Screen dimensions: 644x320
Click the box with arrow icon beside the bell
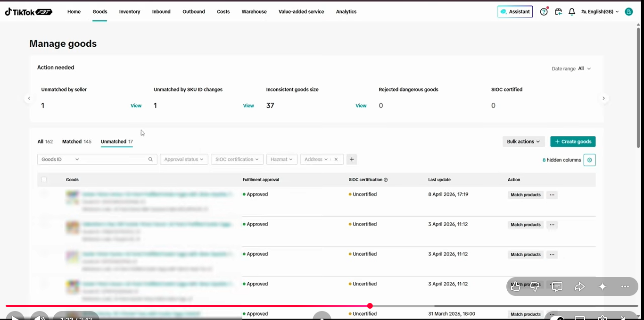[558, 12]
